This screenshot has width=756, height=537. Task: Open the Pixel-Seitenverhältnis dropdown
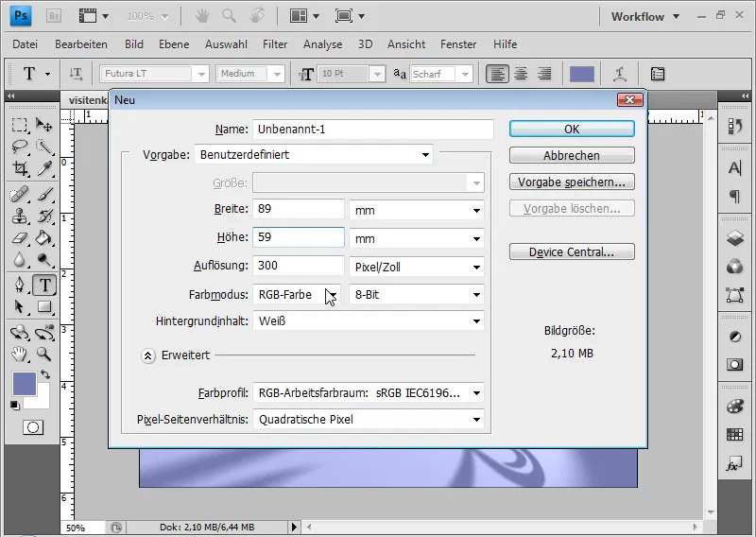click(369, 419)
